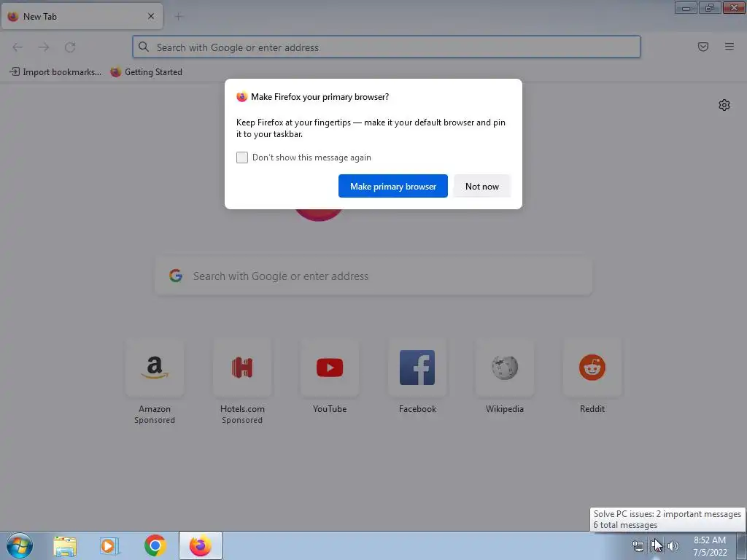Viewport: 747px width, 560px height.
Task: Open Windows Explorer from taskbar
Action: 65,545
